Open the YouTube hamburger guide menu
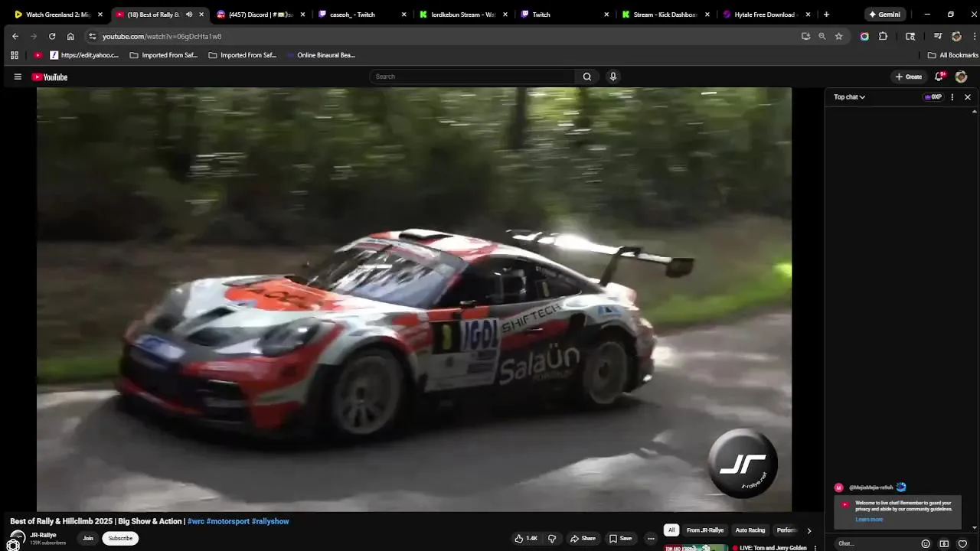The height and width of the screenshot is (551, 980). coord(18,77)
